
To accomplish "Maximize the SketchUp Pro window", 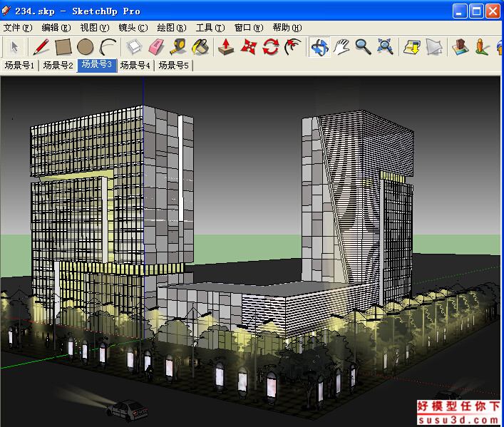I will tap(476, 11).
